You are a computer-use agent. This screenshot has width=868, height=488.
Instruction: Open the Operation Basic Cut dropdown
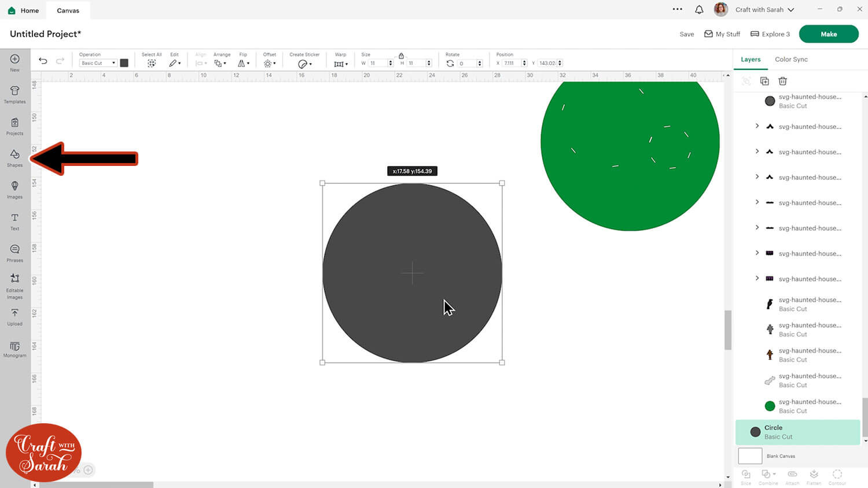tap(98, 63)
